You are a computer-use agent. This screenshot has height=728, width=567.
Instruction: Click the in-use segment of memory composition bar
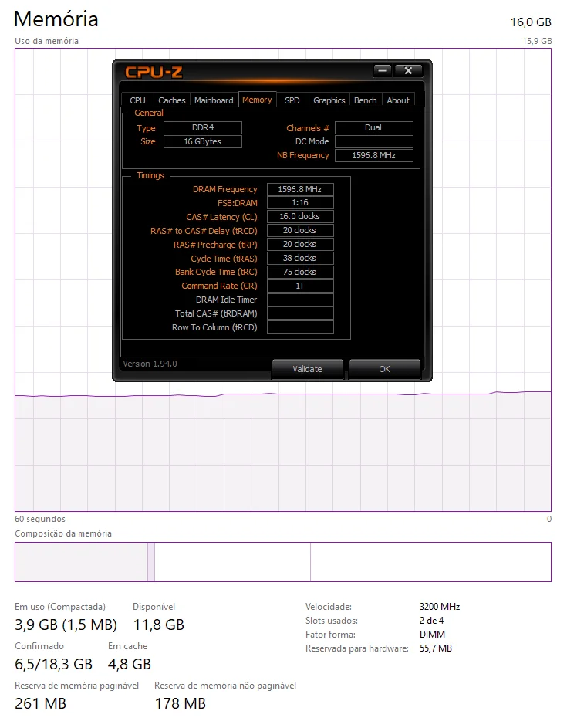(81, 562)
